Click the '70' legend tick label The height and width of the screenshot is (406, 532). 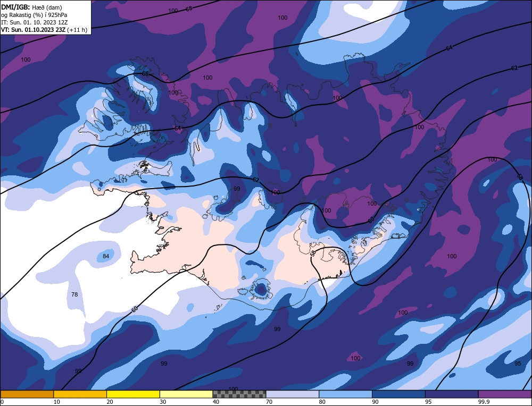[269, 402]
